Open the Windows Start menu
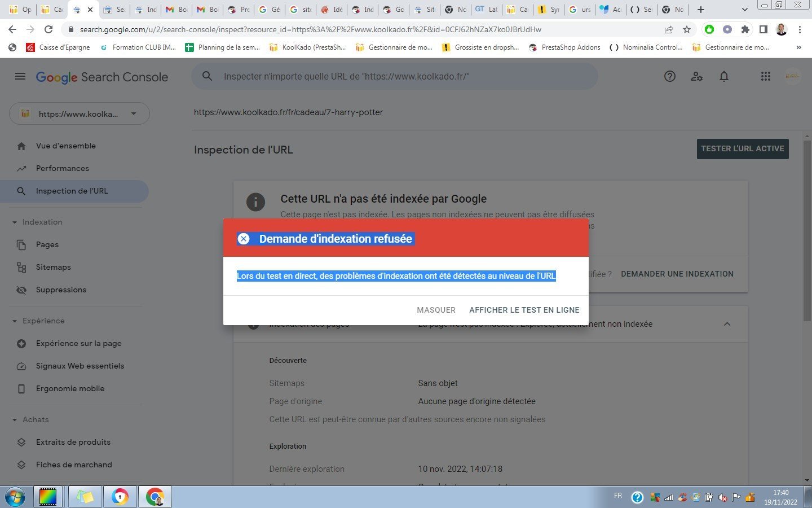The width and height of the screenshot is (812, 508). [x=15, y=497]
